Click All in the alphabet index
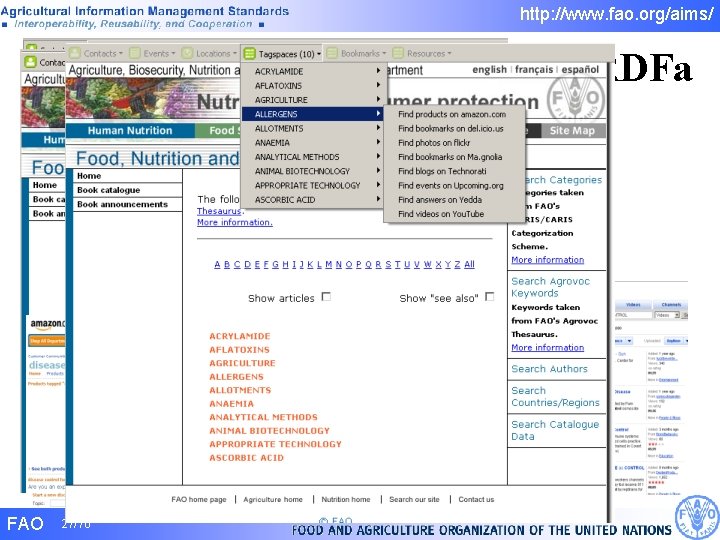 pyautogui.click(x=469, y=264)
